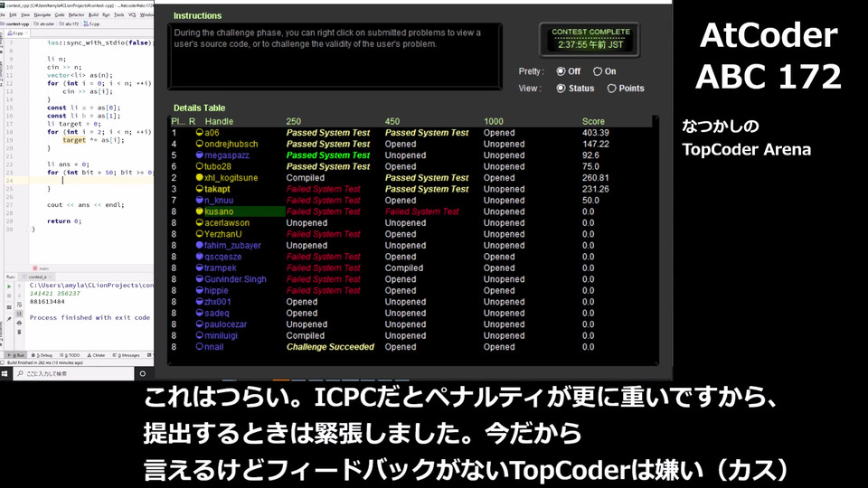Open the Messages tool window tab
Image resolution: width=868 pixels, height=488 pixels.
point(126,355)
